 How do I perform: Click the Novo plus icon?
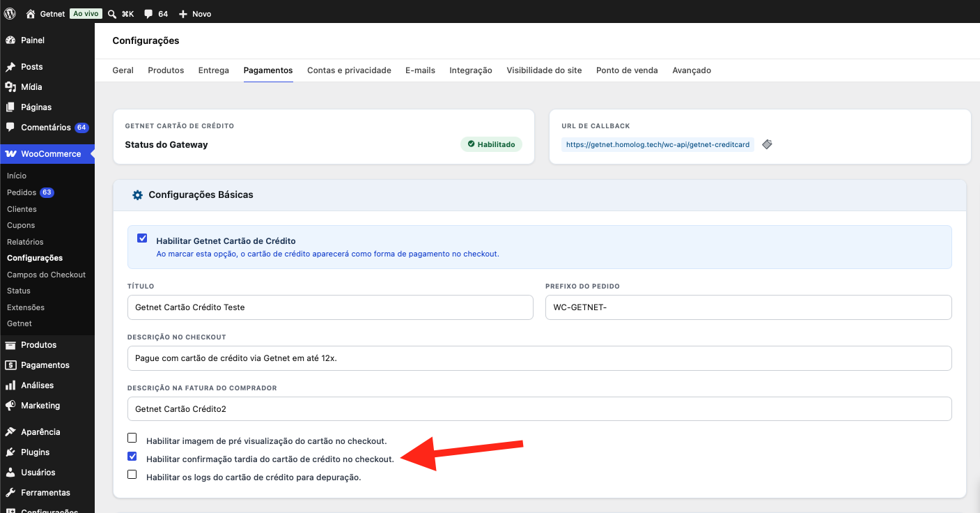[183, 14]
